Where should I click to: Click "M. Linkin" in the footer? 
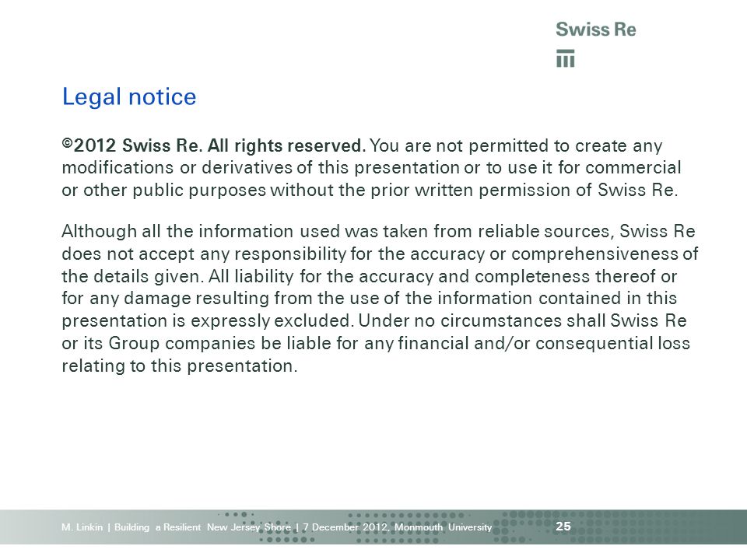pos(82,527)
